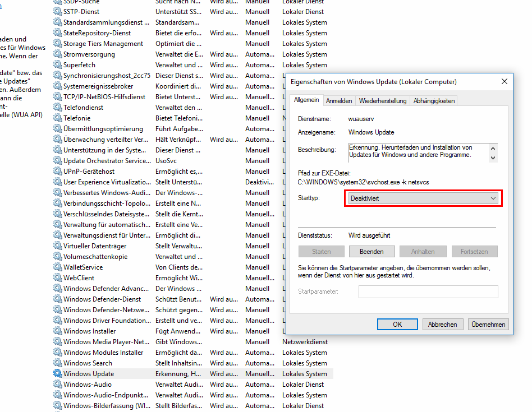The height and width of the screenshot is (412, 532).
Task: Click the gear icon next to User Experience Virtualization
Action: click(58, 182)
